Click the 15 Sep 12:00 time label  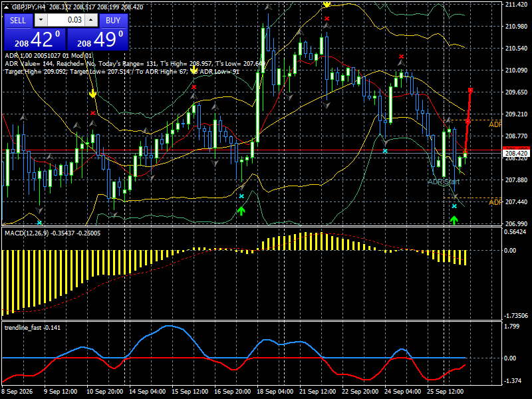tap(190, 392)
